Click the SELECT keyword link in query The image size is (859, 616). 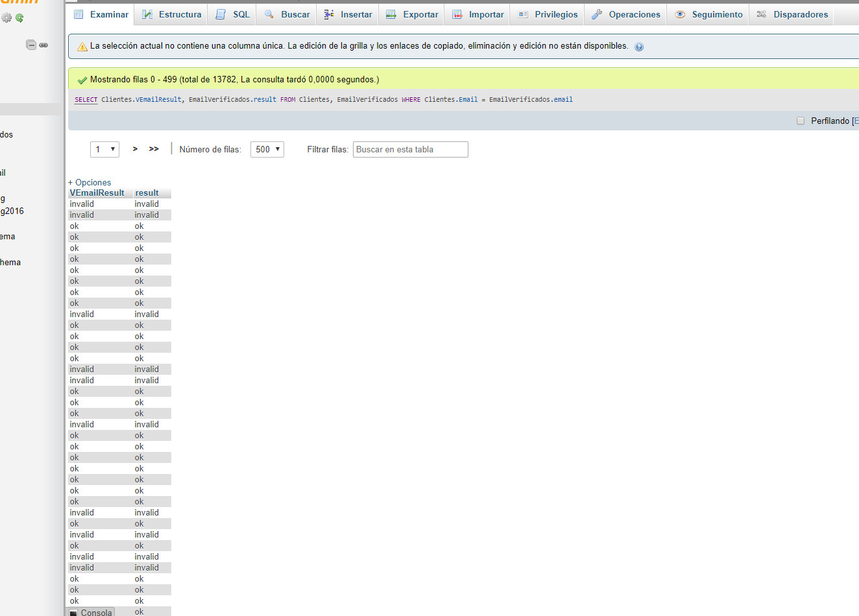[86, 100]
